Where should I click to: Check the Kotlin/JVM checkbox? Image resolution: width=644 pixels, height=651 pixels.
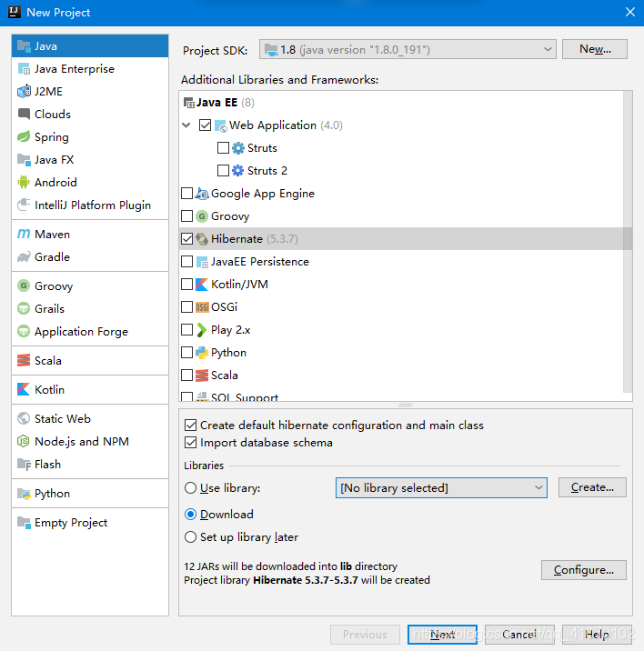(187, 285)
